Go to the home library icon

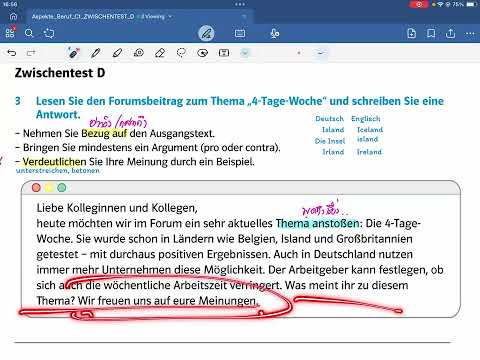13,16
